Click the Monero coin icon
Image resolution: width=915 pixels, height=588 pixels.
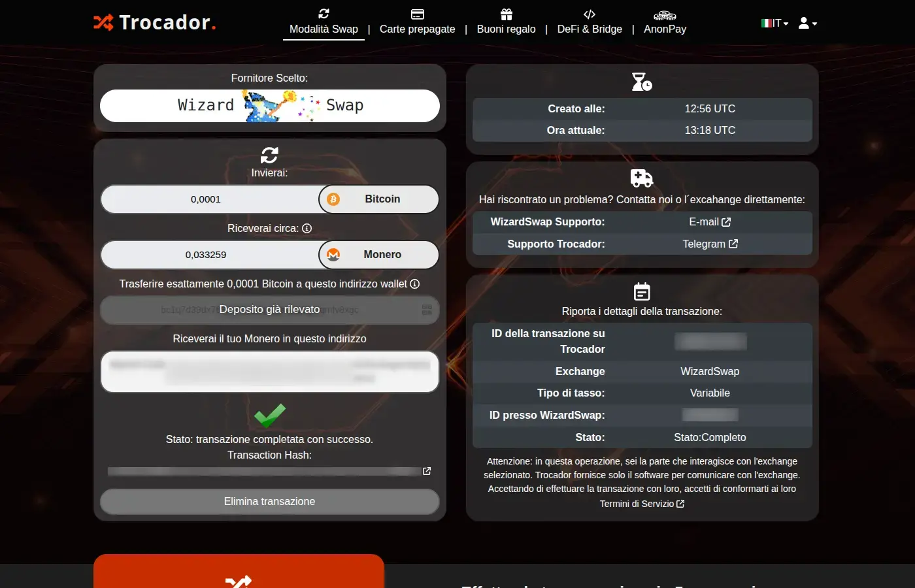pos(333,255)
